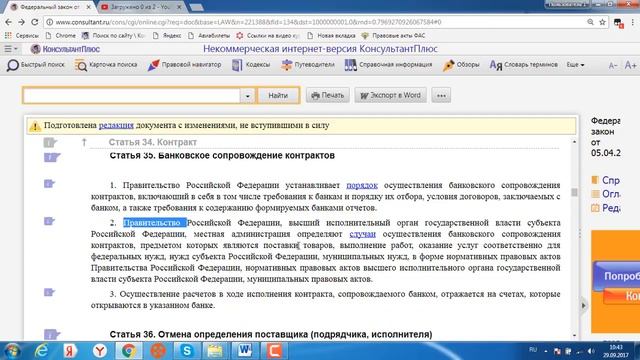Open Справочная информация
The width and height of the screenshot is (640, 360).
click(x=388, y=65)
